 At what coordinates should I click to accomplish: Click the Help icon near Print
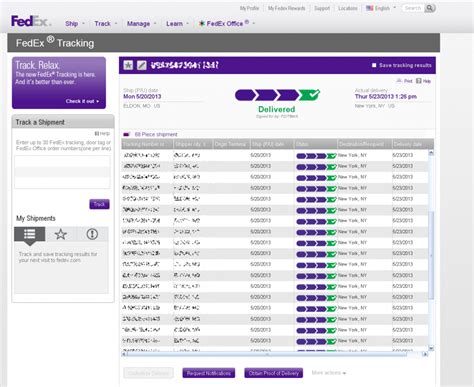coord(424,81)
